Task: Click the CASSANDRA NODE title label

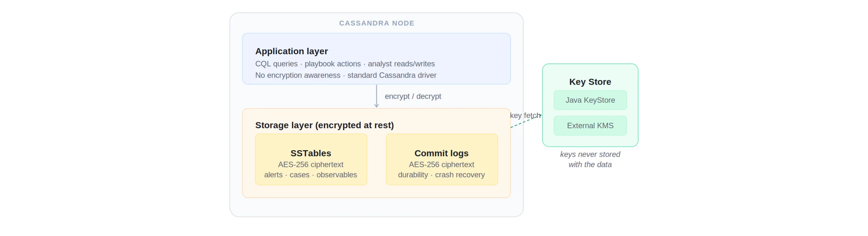Action: click(376, 23)
